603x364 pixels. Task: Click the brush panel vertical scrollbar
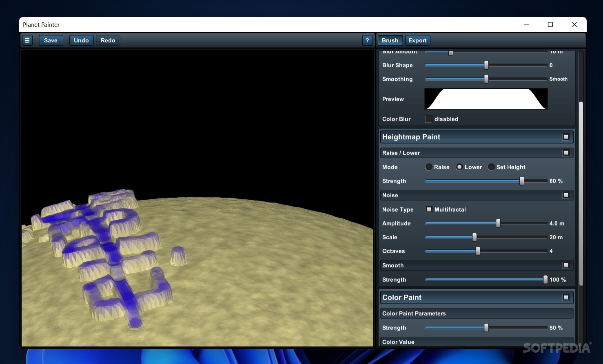[x=581, y=194]
